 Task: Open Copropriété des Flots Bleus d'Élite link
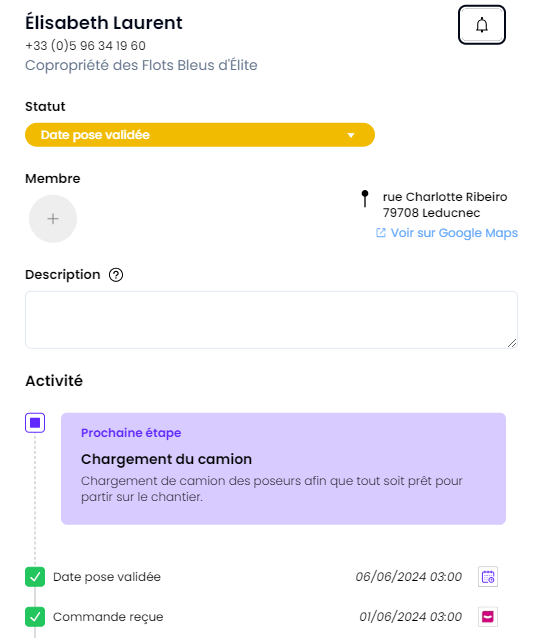(141, 65)
